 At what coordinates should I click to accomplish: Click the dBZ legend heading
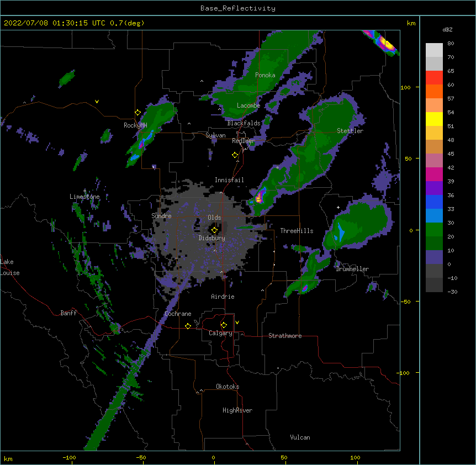tap(447, 29)
